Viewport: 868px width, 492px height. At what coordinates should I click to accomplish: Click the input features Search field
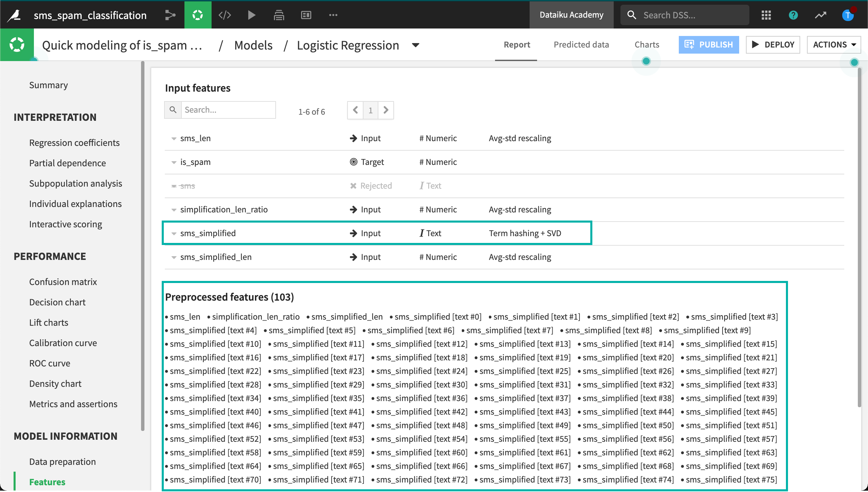[x=228, y=110]
